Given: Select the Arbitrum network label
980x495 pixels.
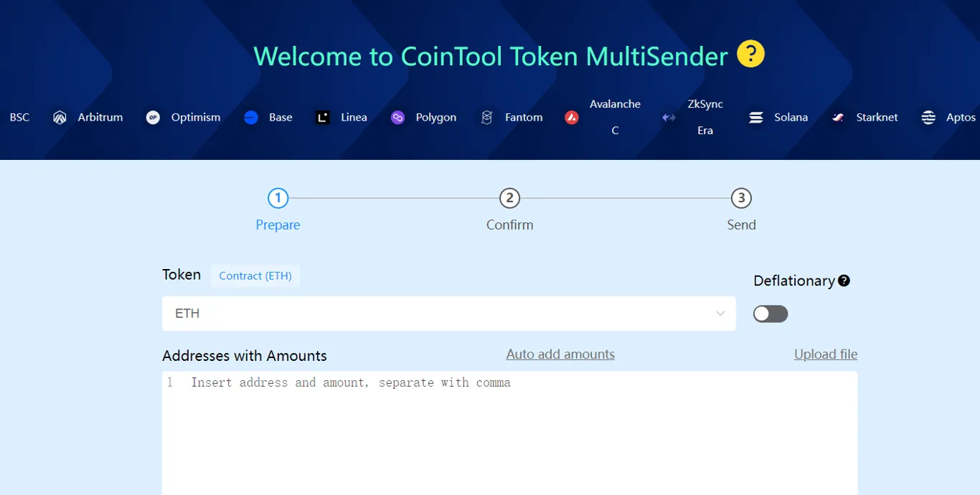Looking at the screenshot, I should [100, 118].
